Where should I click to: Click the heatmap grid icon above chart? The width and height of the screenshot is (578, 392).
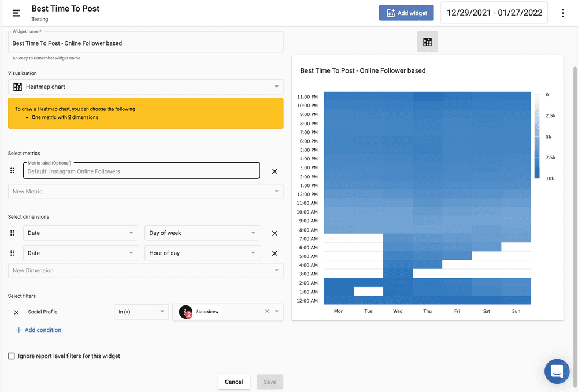click(x=427, y=42)
